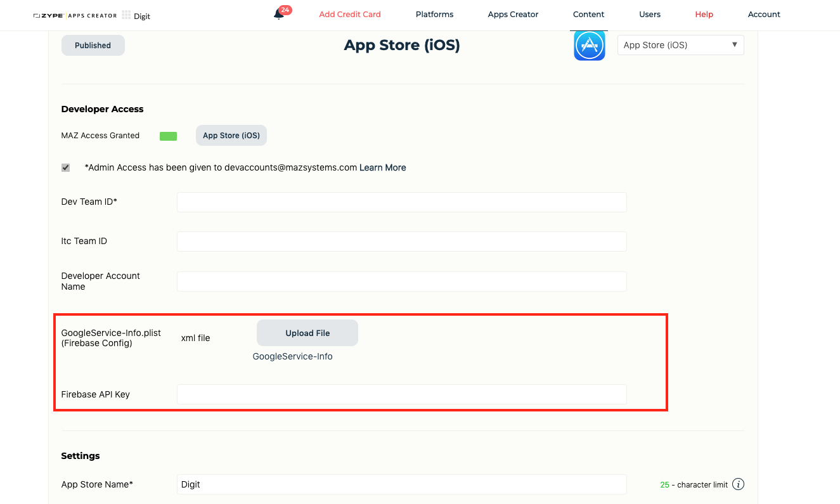Click the Zype Apps Creator logo
Screen dimensions: 840x504
click(x=75, y=15)
